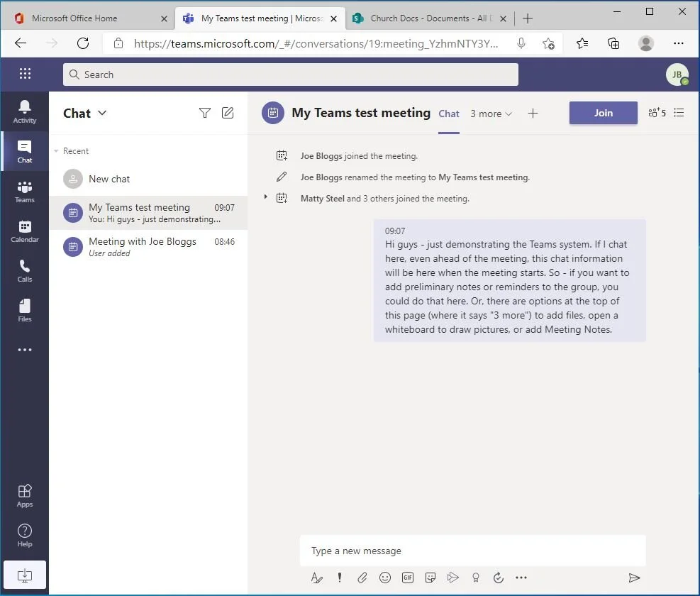Open the browser profile icon

pos(645,43)
